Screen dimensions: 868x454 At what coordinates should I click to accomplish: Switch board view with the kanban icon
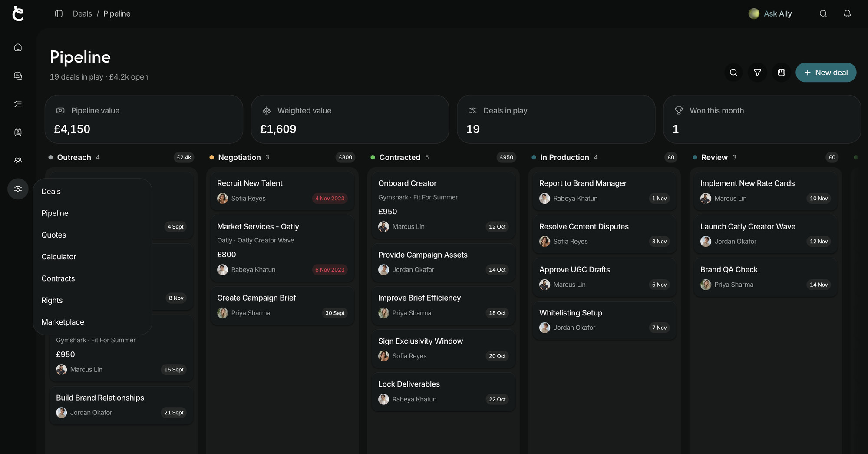pos(781,73)
